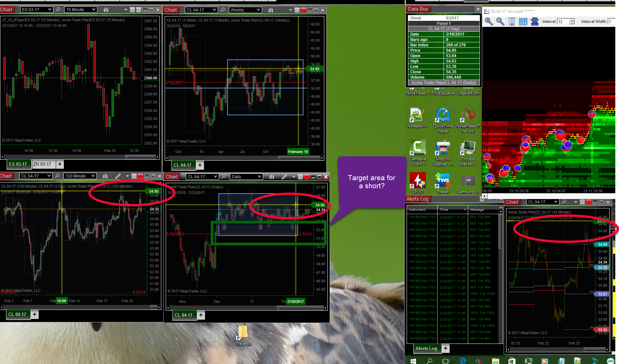
Task: Select the drawing pencil tool in the 120 Minute chart
Action: (x=118, y=176)
